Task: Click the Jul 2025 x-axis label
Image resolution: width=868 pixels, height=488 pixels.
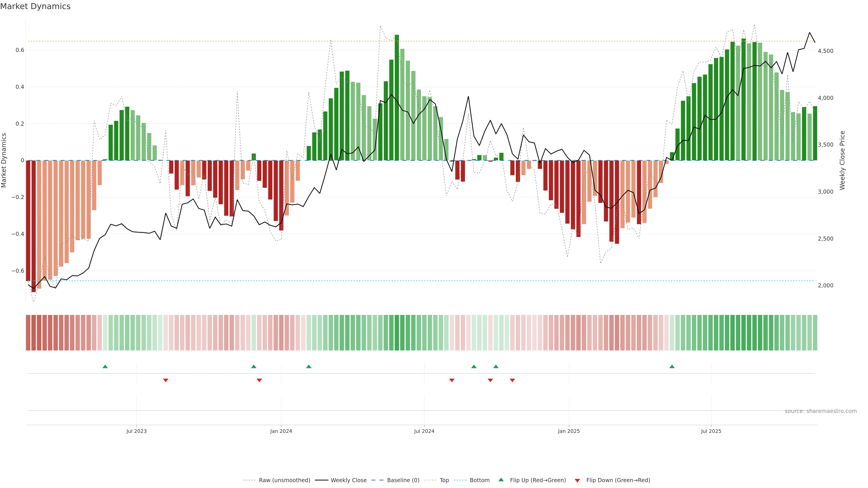Action: [x=711, y=431]
